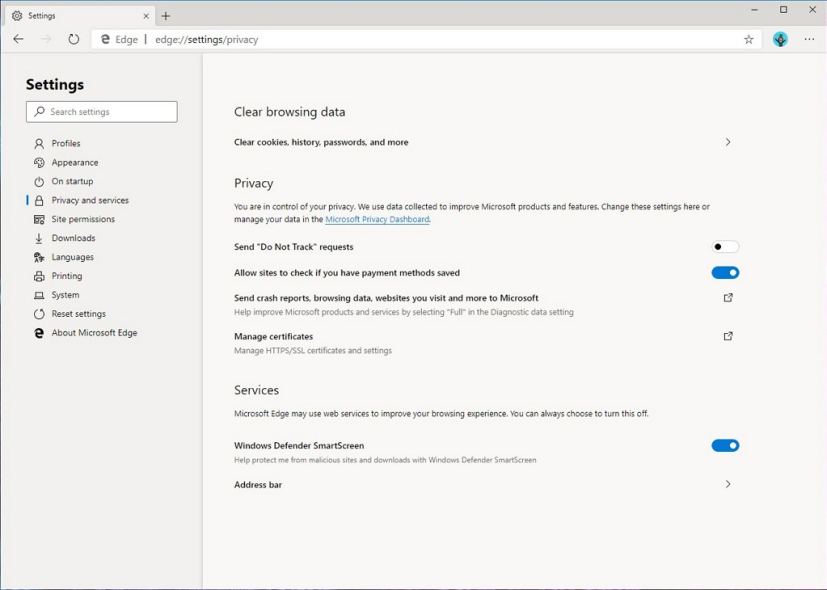Expand the Clear cookies, history, passwords chevron
The image size is (827, 590).
click(x=728, y=142)
